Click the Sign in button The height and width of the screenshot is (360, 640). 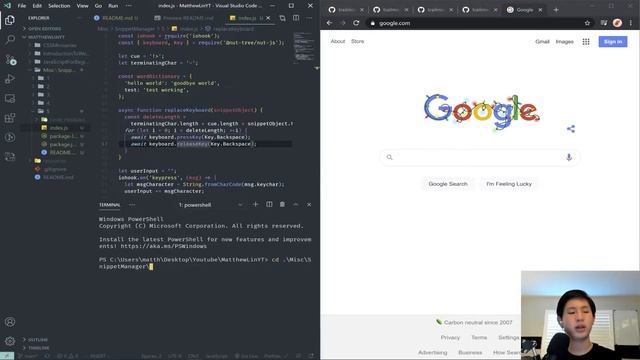click(x=613, y=42)
